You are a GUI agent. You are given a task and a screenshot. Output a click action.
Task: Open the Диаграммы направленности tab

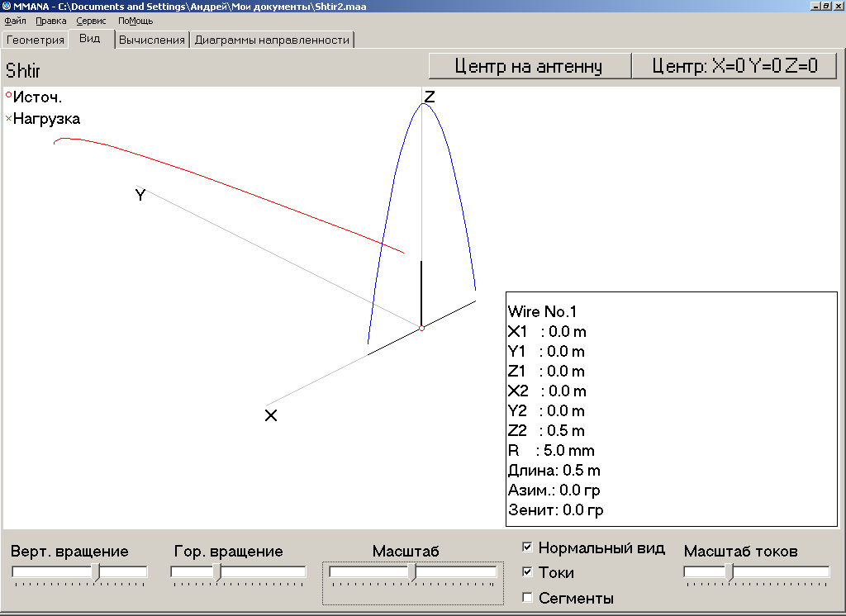[272, 40]
